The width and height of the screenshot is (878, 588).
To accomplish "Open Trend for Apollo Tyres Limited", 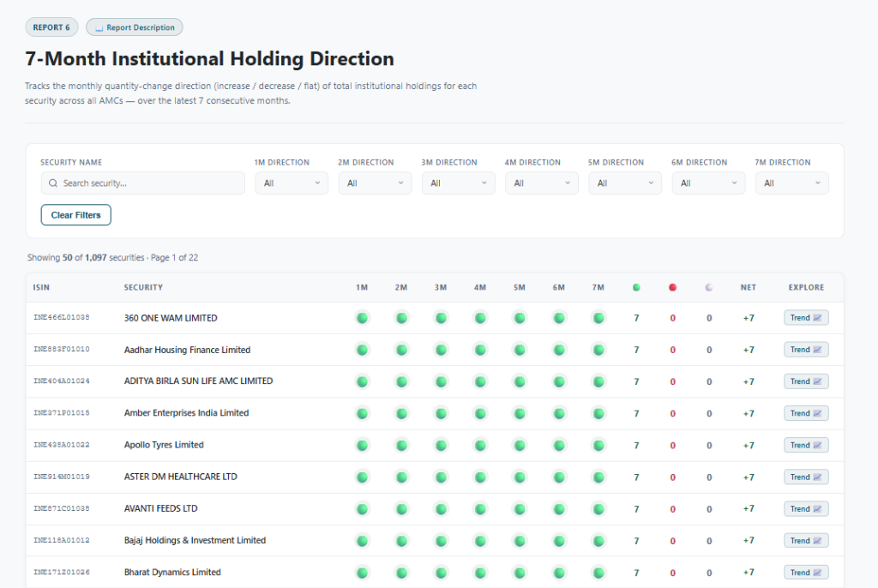I will (x=806, y=445).
